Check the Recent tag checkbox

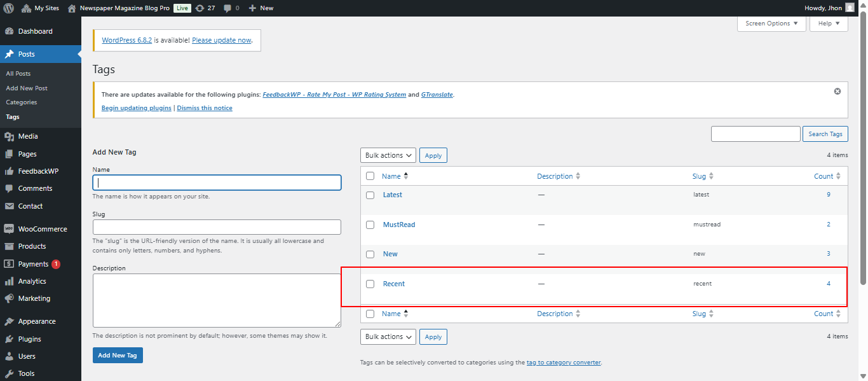click(370, 284)
